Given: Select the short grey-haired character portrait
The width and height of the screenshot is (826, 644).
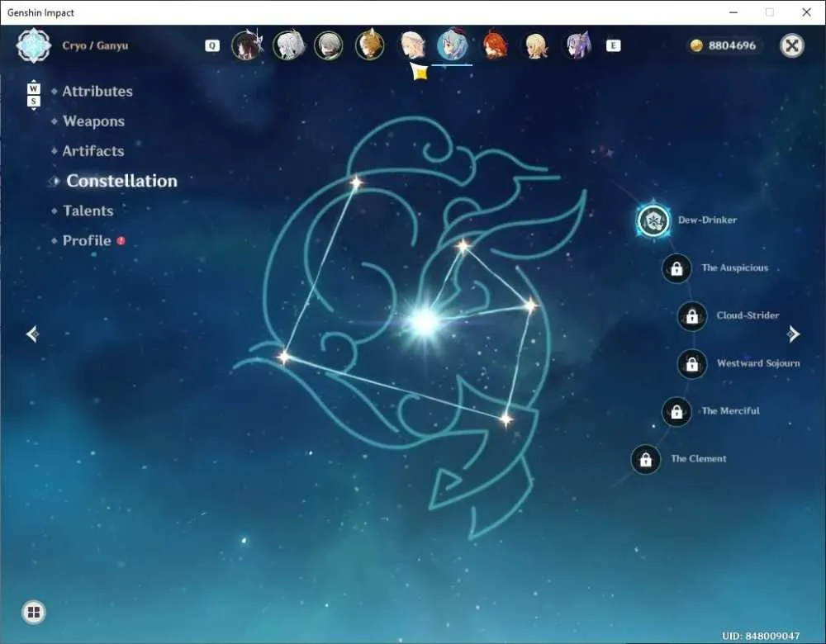Looking at the screenshot, I should pyautogui.click(x=328, y=45).
